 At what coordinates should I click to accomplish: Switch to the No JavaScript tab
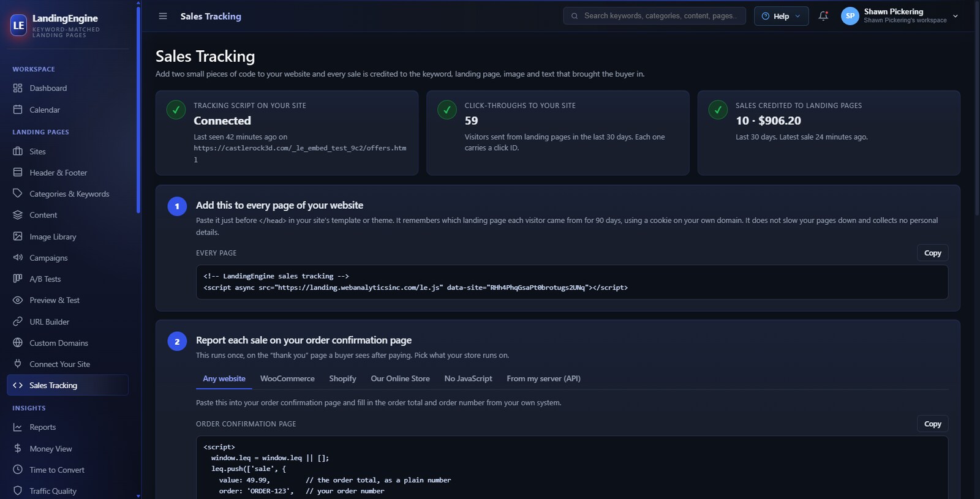468,379
